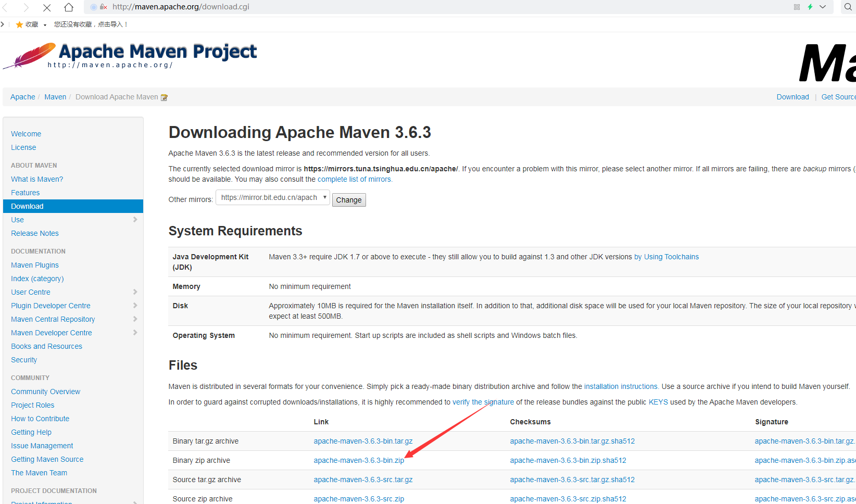Select the active Download sidebar item

click(x=73, y=206)
